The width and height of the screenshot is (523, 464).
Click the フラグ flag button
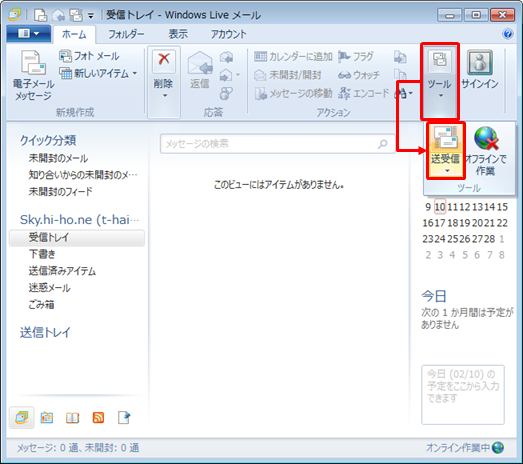pos(356,57)
